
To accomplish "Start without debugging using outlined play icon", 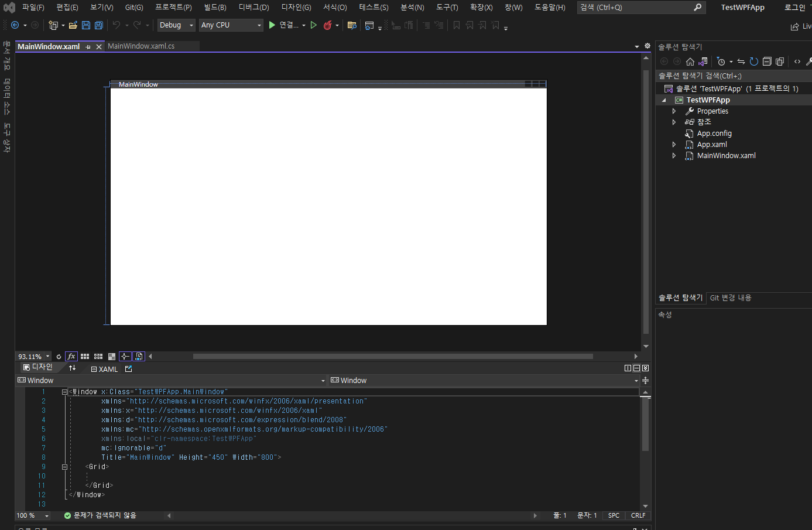I will 314,25.
